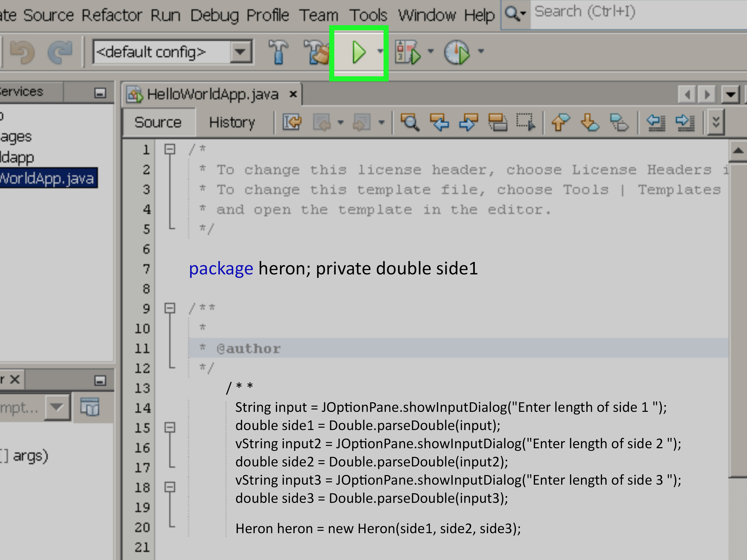Switch to the History tab
This screenshot has height=560, width=747.
(x=232, y=122)
